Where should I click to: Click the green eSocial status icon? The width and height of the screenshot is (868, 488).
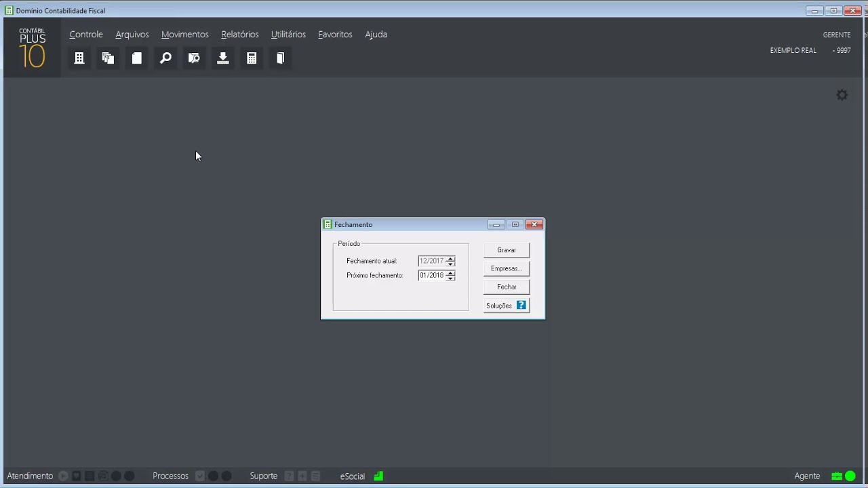[378, 476]
